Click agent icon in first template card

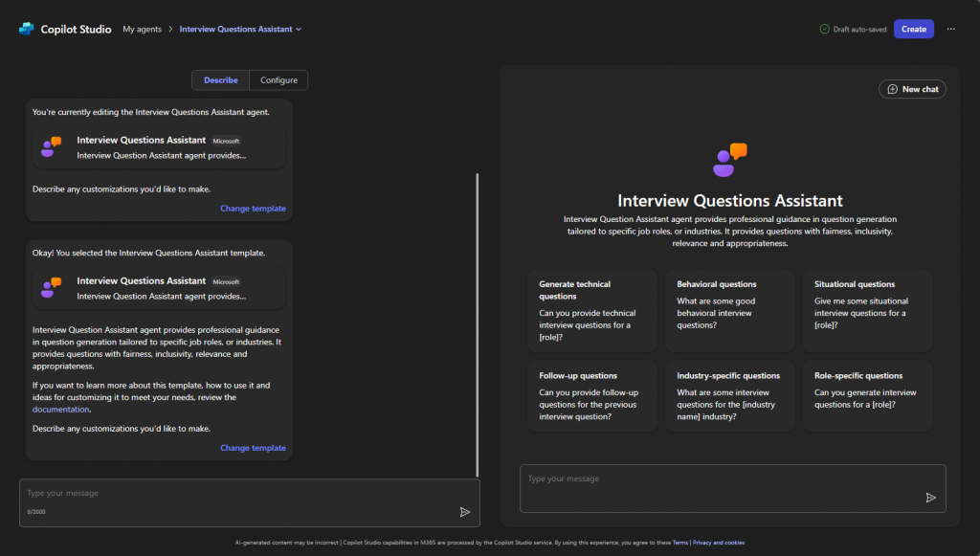(x=52, y=146)
